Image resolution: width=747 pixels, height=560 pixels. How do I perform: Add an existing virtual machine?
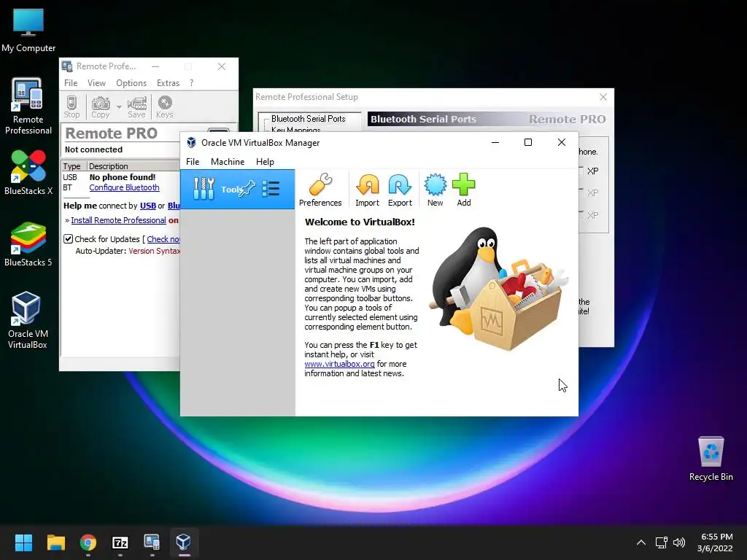(463, 190)
